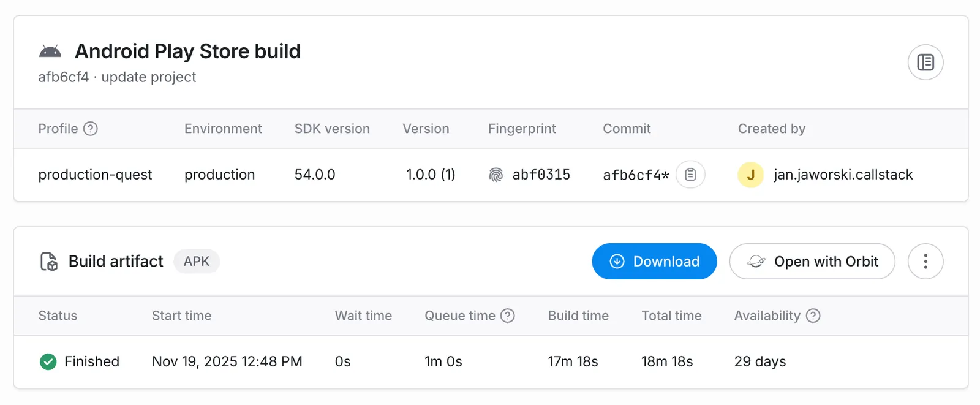
Task: Click the commit afb6cf4* value
Action: [x=636, y=175]
